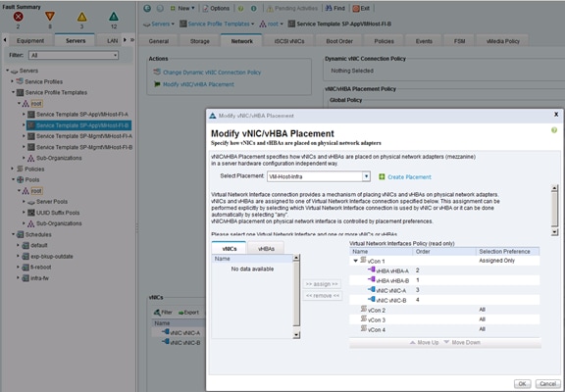The width and height of the screenshot is (565, 392).
Task: Switch to the vNICs tab in dialog
Action: [229, 249]
